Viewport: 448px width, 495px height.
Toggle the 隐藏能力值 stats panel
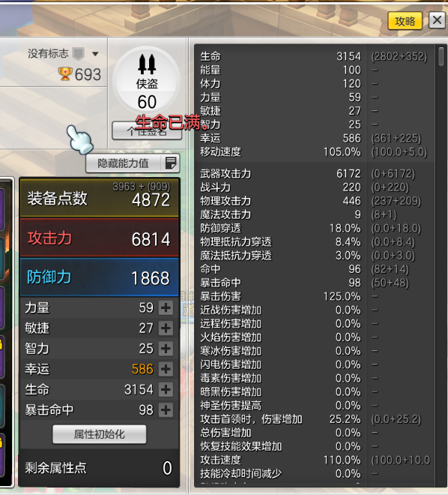(133, 163)
